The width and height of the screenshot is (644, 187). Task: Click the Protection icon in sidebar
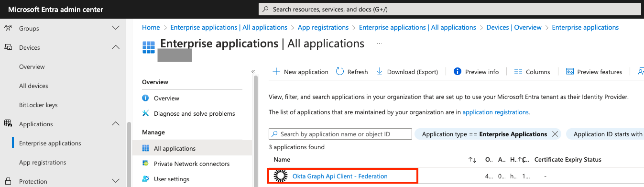8,181
